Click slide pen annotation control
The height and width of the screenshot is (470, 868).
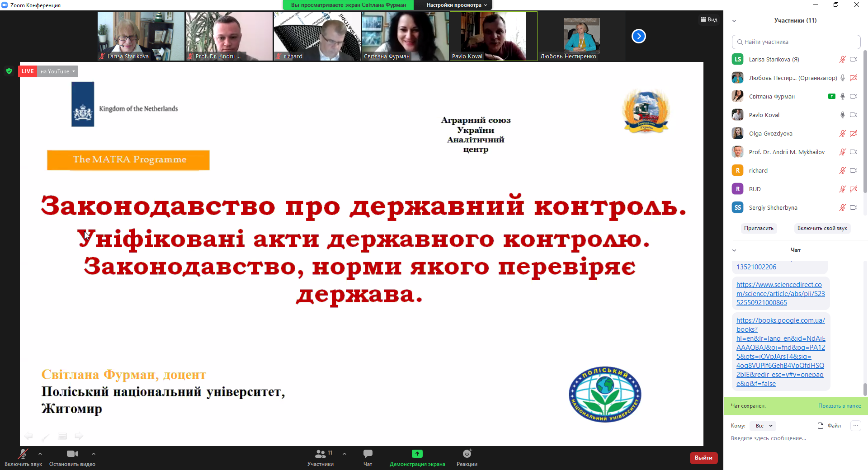46,436
